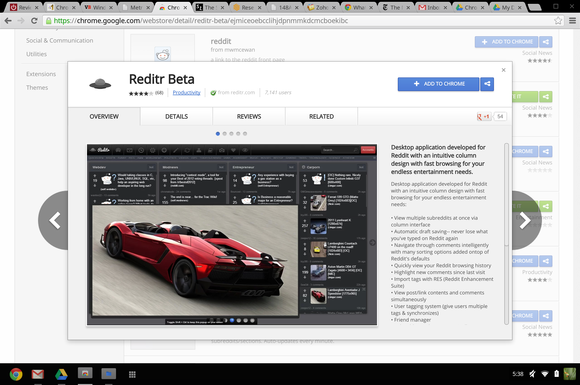The width and height of the screenshot is (580, 385).
Task: Click the browser forward arrow
Action: (x=21, y=21)
